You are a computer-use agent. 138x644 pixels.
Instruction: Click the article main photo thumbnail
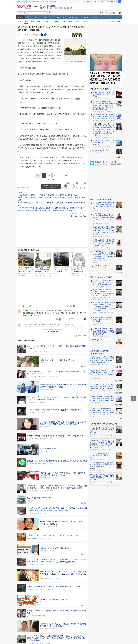[x=75, y=49]
